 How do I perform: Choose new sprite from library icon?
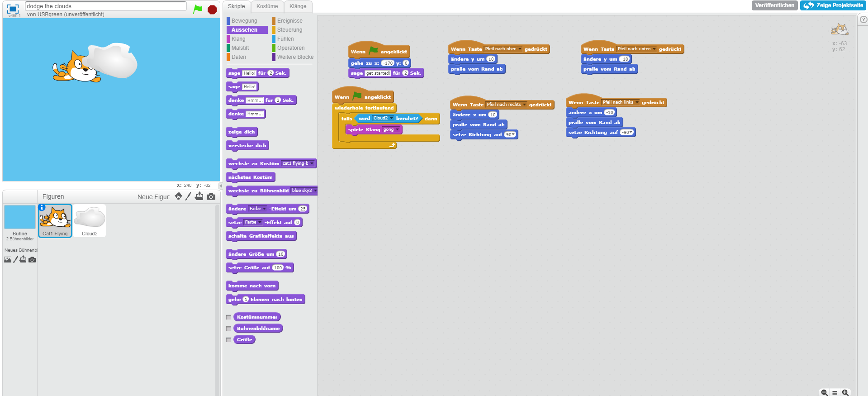(179, 196)
